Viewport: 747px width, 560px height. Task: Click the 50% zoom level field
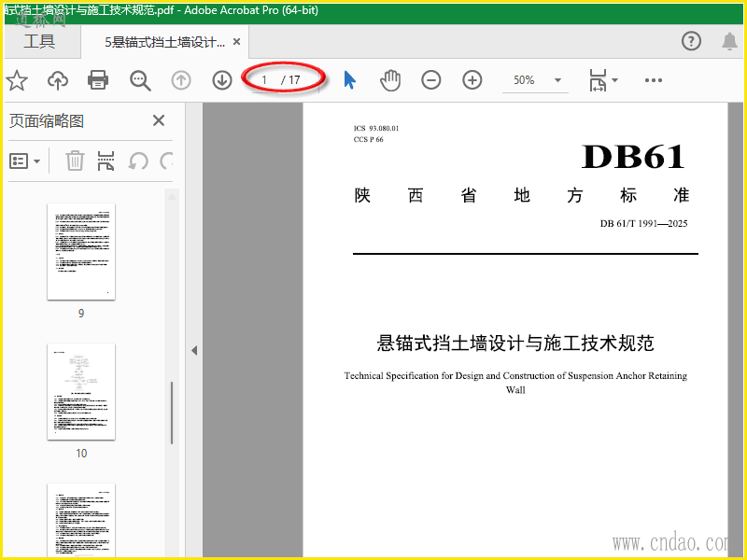tap(524, 80)
